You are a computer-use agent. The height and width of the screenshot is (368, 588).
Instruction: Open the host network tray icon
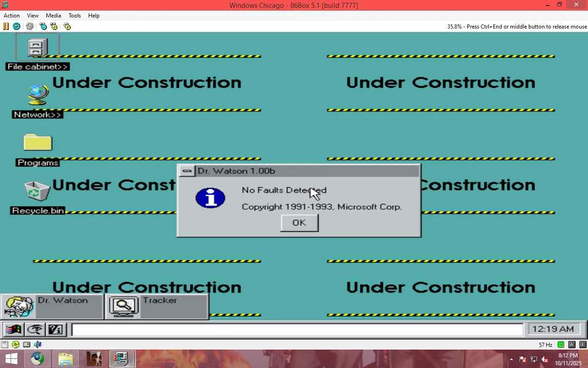click(534, 359)
